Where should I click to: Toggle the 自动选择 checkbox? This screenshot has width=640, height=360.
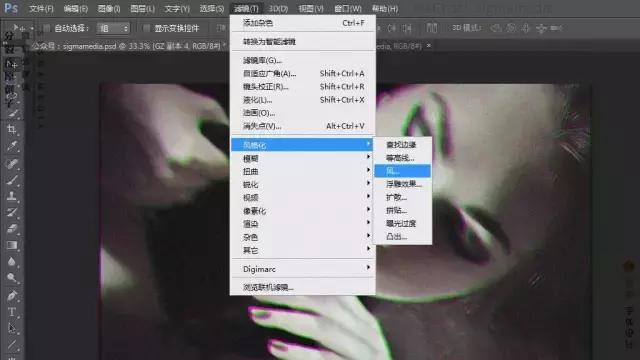pyautogui.click(x=46, y=28)
